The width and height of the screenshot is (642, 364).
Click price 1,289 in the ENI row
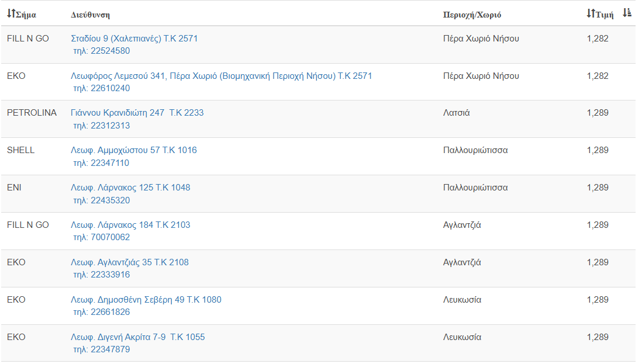[598, 188]
